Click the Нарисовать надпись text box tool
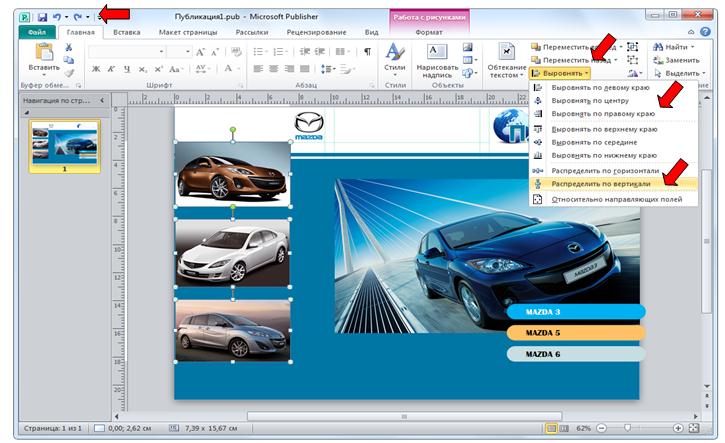The image size is (725, 443). click(437, 61)
